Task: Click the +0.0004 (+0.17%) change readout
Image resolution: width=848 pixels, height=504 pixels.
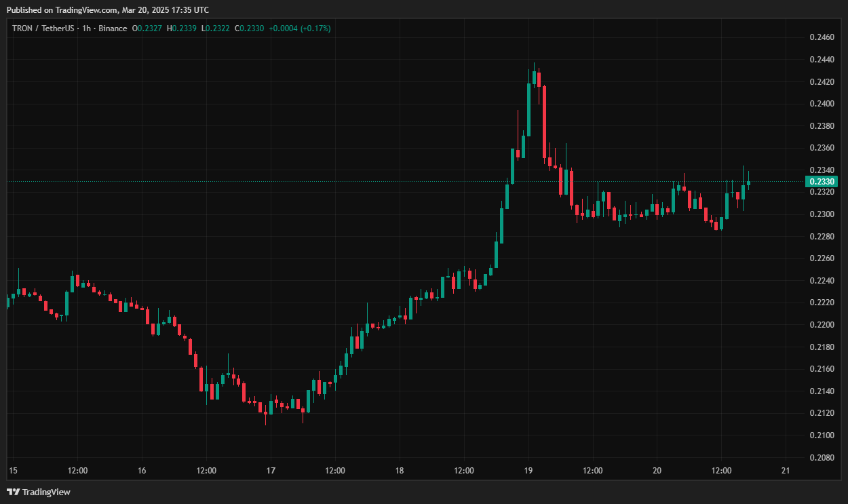Action: click(x=299, y=28)
